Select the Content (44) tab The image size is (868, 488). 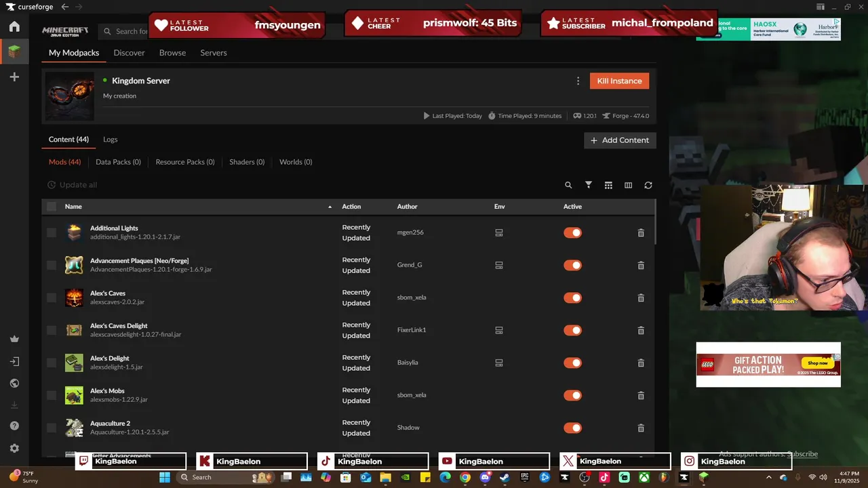coord(68,140)
